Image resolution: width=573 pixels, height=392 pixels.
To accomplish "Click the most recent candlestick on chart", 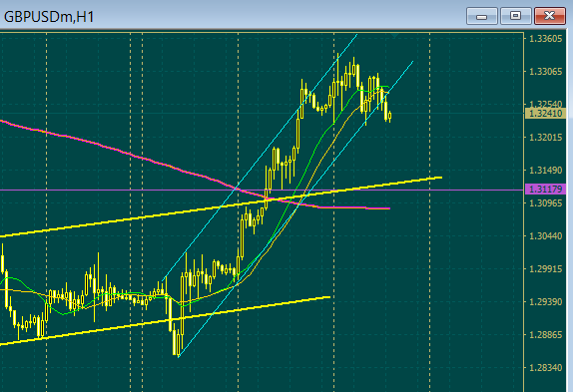I will 390,116.
